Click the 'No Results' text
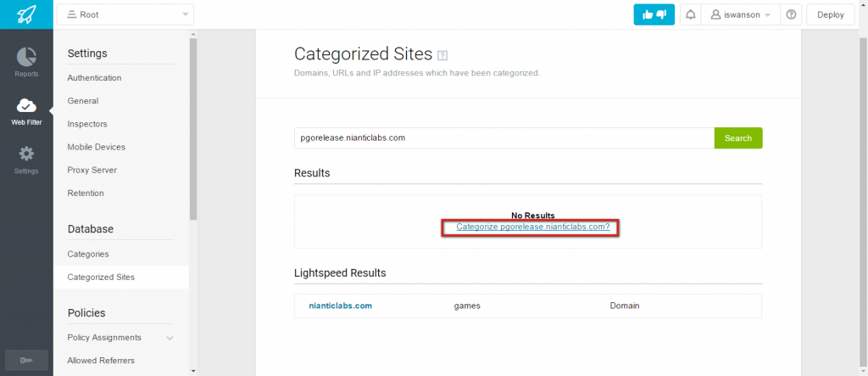The width and height of the screenshot is (868, 376). pyautogui.click(x=532, y=216)
